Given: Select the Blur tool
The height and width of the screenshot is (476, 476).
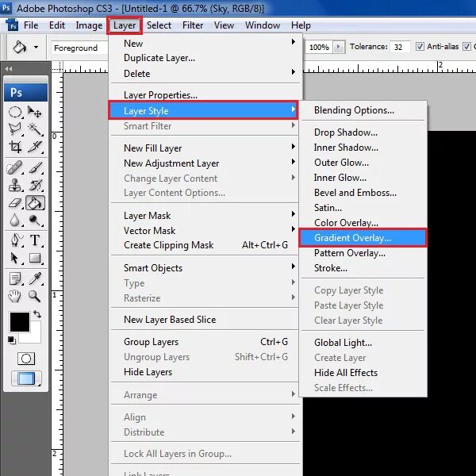Looking at the screenshot, I should pos(15,221).
